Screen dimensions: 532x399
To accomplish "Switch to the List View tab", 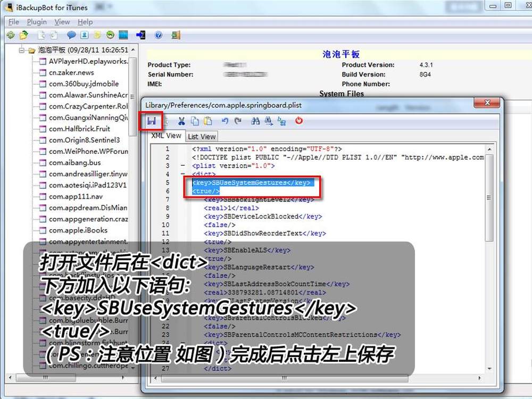I will point(202,137).
